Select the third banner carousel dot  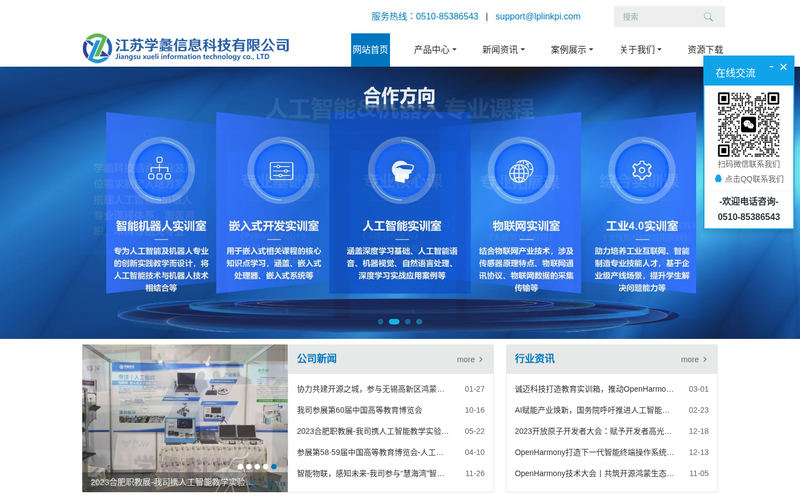click(x=408, y=321)
